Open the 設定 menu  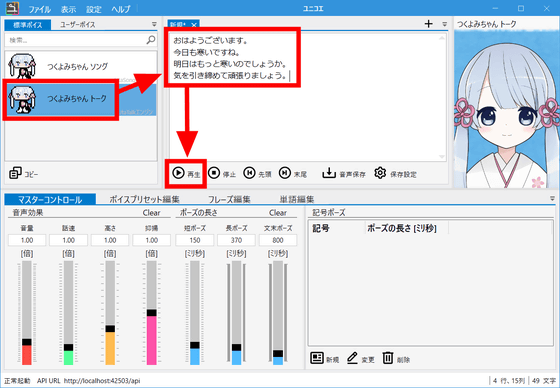(94, 9)
